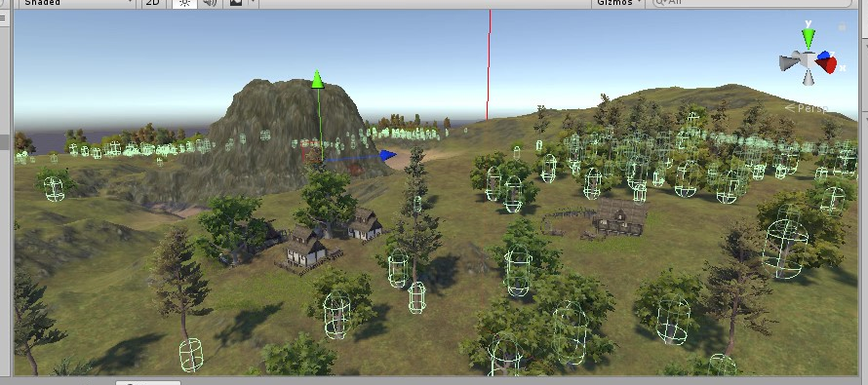Image resolution: width=868 pixels, height=385 pixels.
Task: Toggle the orientation gizmo lock icon
Action: 842,26
